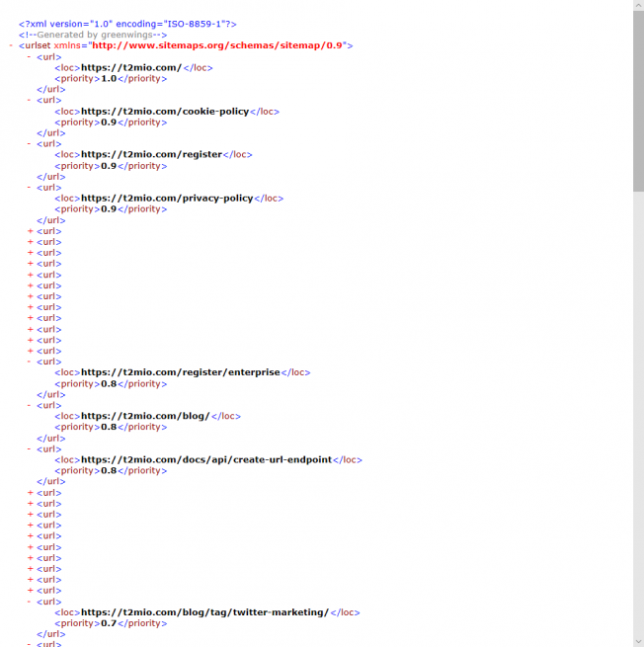The image size is (644, 647).
Task: Click the vertical scrollbar up arrow
Action: [639, 5]
